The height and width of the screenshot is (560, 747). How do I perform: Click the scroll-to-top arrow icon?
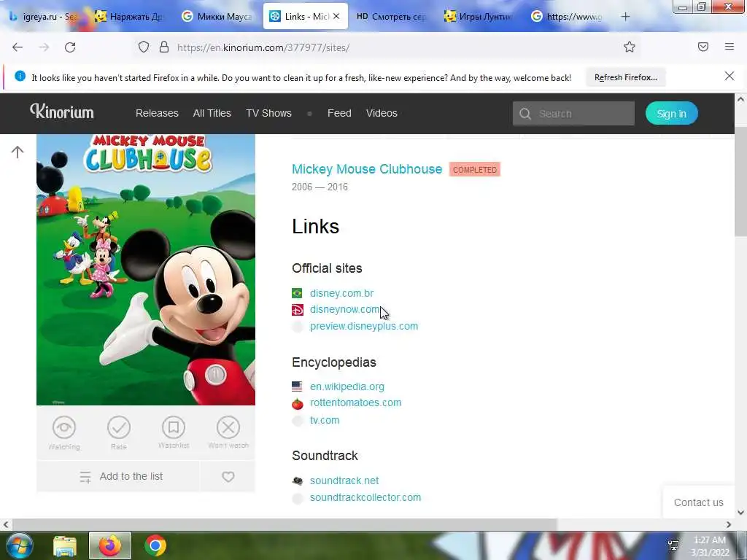[18, 152]
